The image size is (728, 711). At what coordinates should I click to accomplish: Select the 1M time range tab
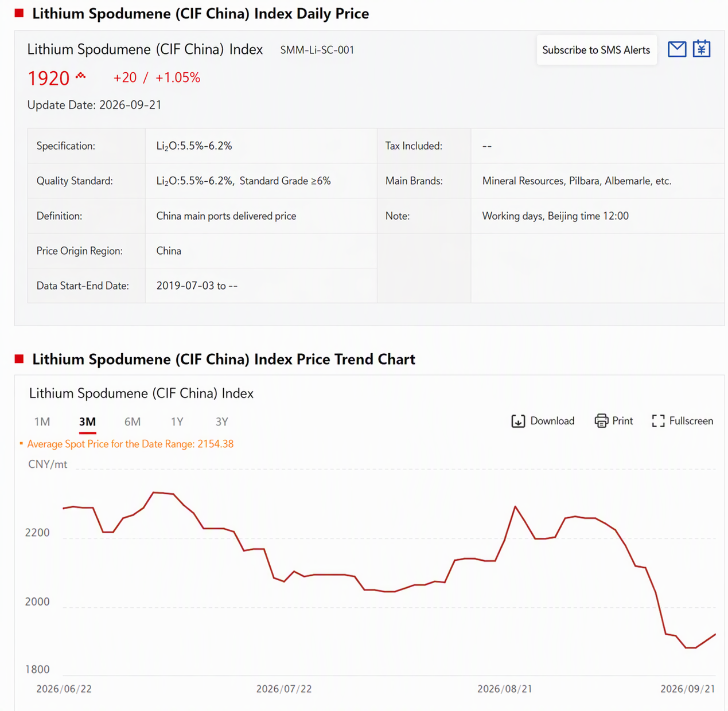(42, 421)
